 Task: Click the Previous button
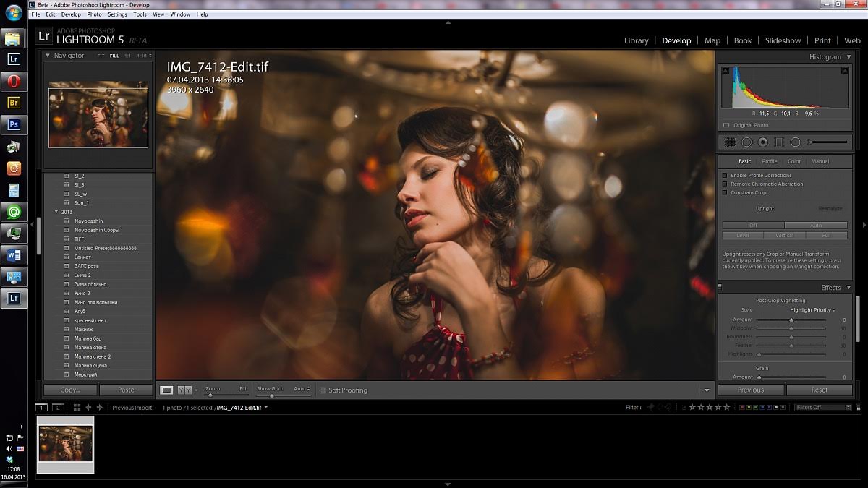750,390
